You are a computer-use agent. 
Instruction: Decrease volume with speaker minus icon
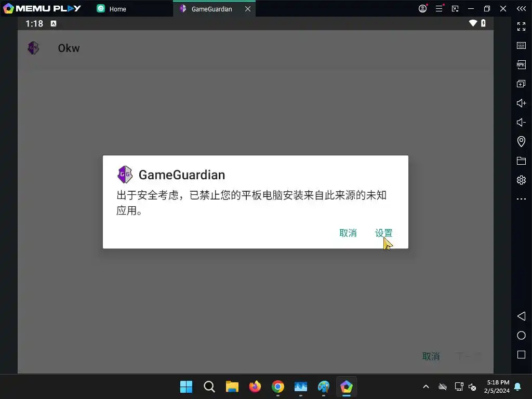521,122
